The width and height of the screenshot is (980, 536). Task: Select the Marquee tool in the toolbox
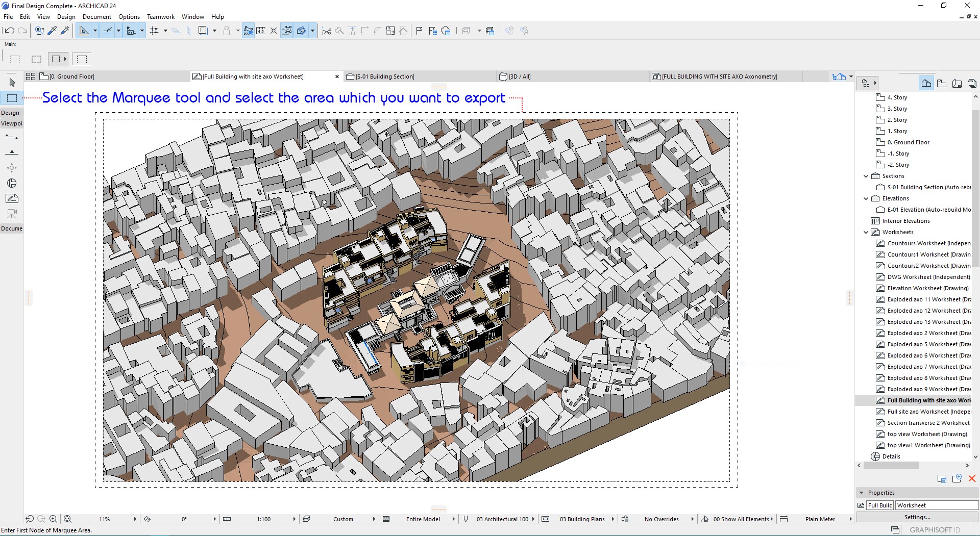[12, 98]
